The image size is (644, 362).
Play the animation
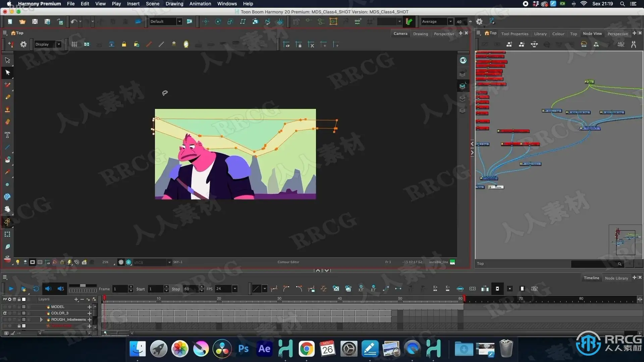[11, 289]
